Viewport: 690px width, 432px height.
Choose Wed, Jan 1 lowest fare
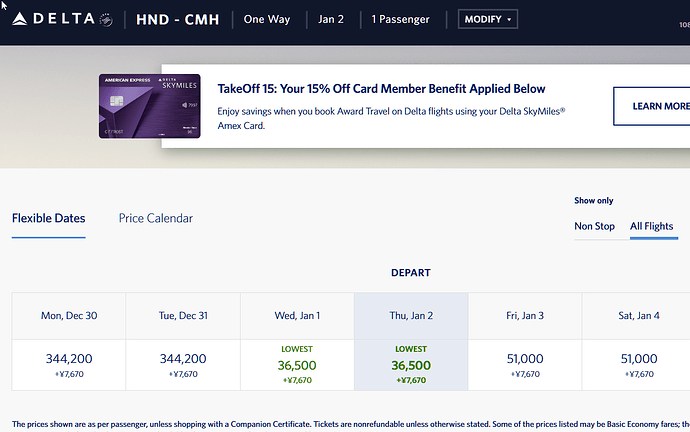297,365
